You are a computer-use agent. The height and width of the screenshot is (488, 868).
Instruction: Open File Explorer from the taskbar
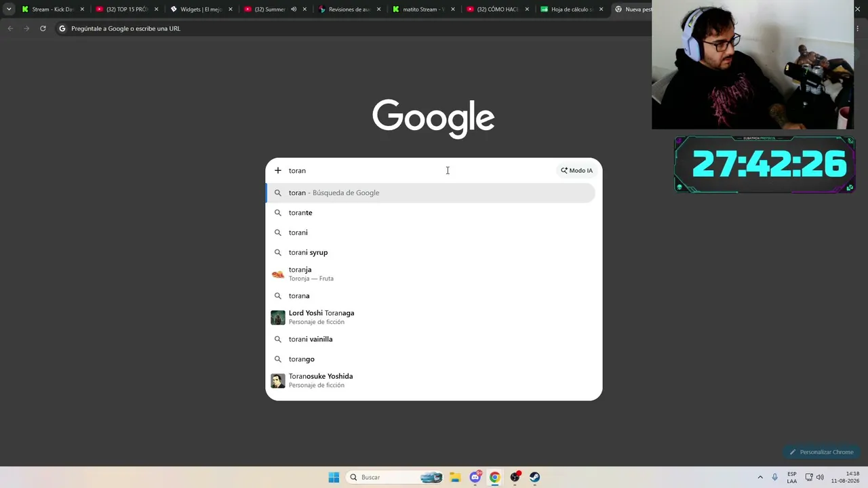tap(455, 477)
